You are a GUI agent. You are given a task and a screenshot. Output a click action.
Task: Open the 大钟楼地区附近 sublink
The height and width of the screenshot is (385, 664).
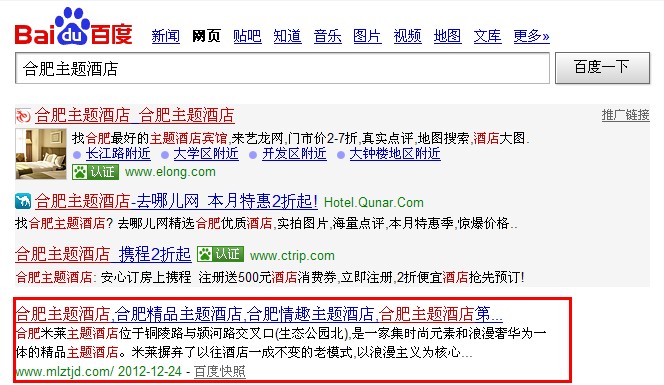(395, 154)
